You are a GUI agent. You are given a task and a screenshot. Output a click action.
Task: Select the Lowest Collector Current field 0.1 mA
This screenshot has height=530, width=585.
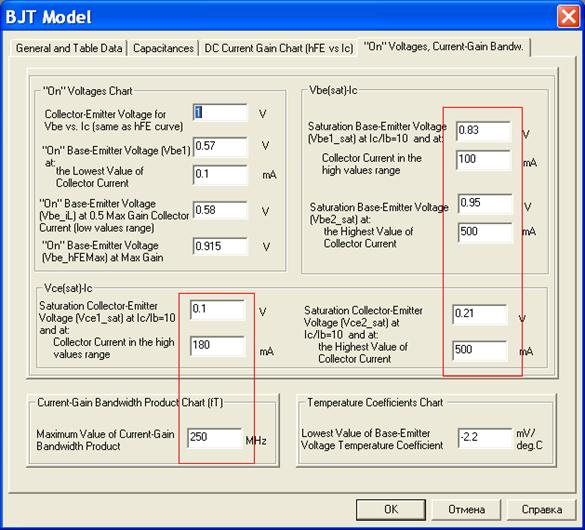(x=220, y=175)
